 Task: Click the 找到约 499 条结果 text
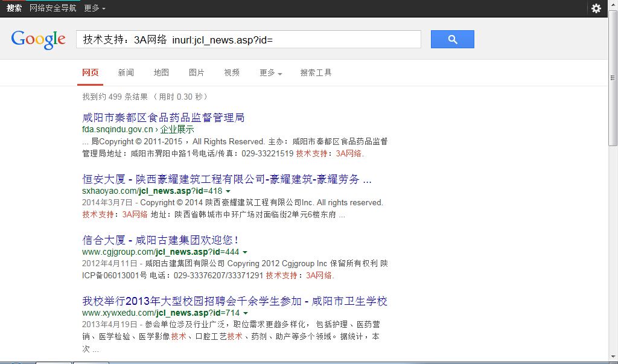click(115, 97)
